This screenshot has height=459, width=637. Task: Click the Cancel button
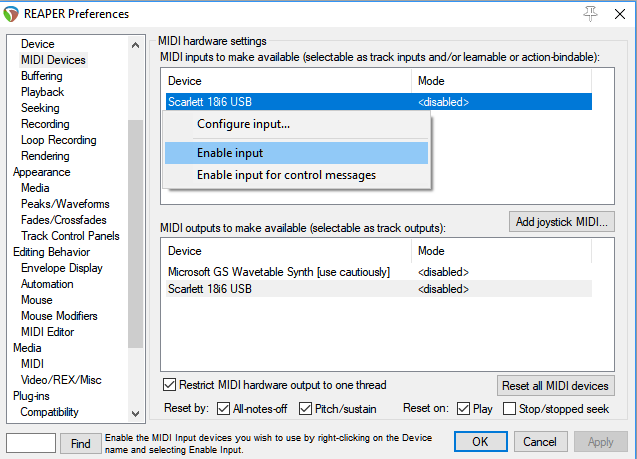(540, 442)
